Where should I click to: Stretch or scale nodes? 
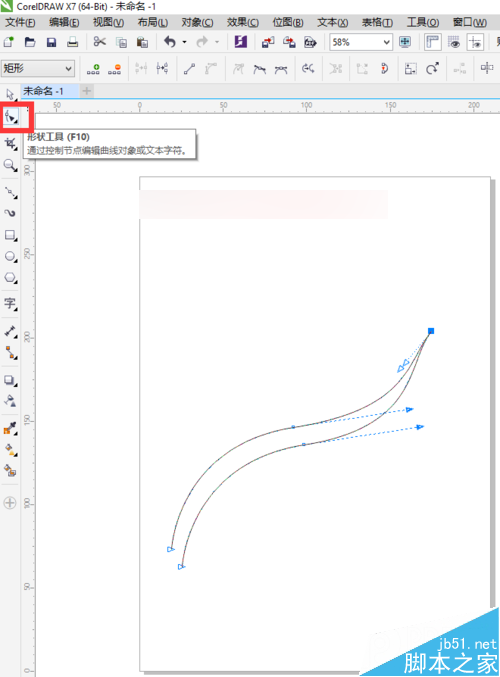coord(411,68)
